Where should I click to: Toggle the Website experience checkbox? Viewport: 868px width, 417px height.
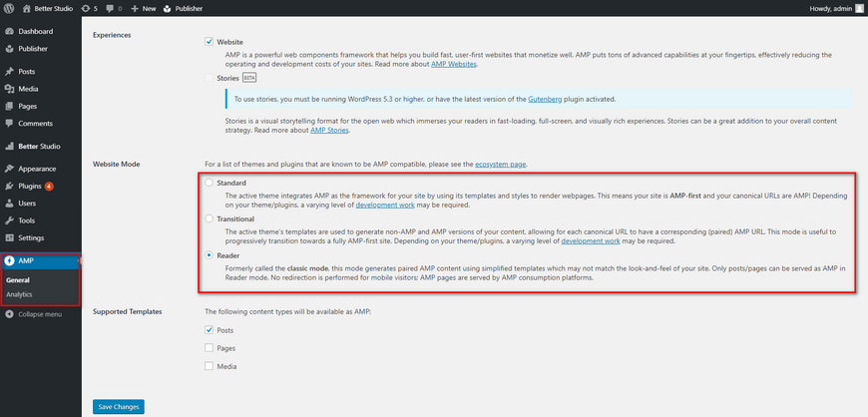point(210,42)
